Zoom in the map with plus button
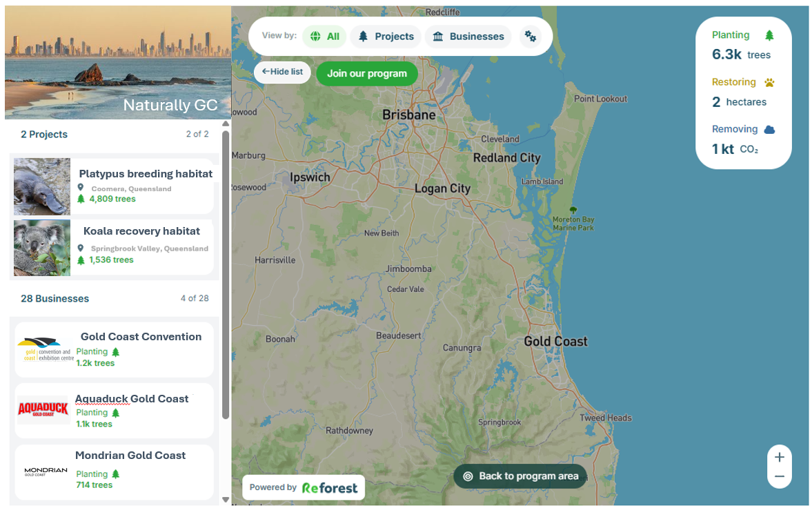Viewport: 812px width, 508px height. [780, 457]
